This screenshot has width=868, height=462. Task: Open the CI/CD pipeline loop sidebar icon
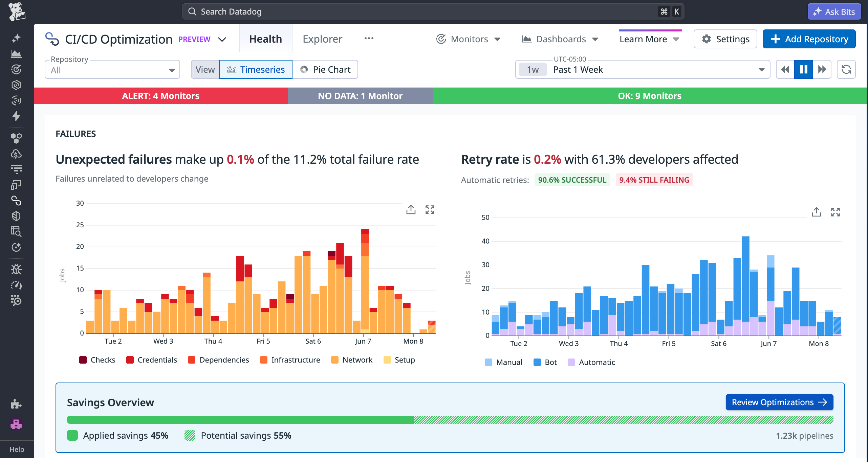(x=16, y=201)
